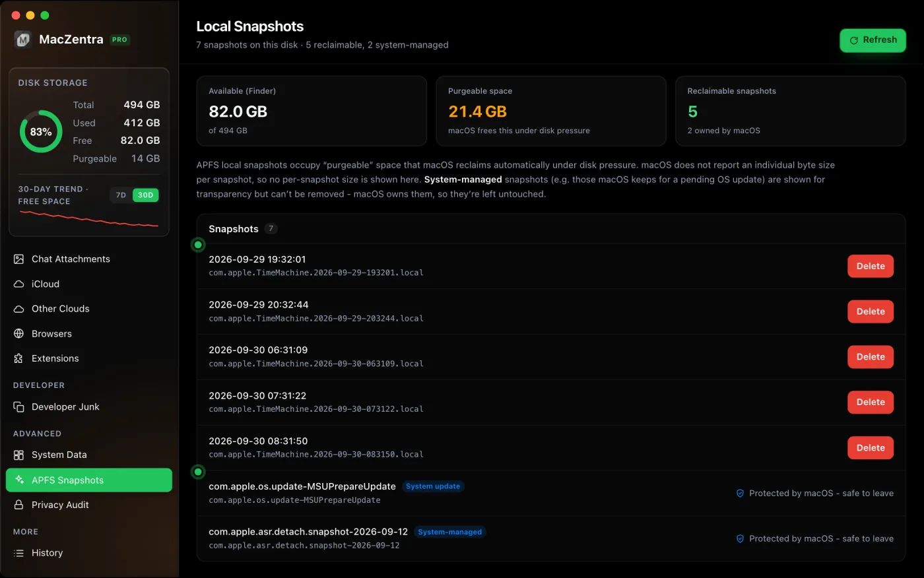The width and height of the screenshot is (924, 578).
Task: Click com.apple.TimeMachine.2026-09-30-083150.local identifier
Action: 316,455
